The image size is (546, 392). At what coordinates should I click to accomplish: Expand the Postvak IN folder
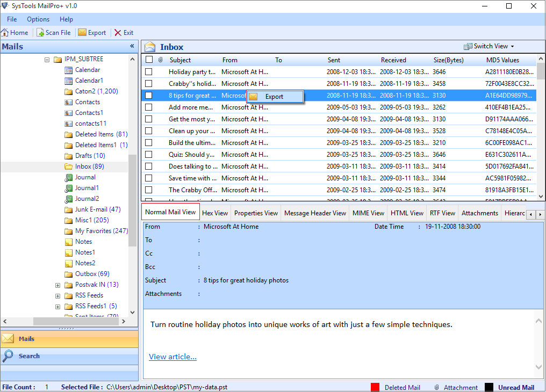(58, 286)
